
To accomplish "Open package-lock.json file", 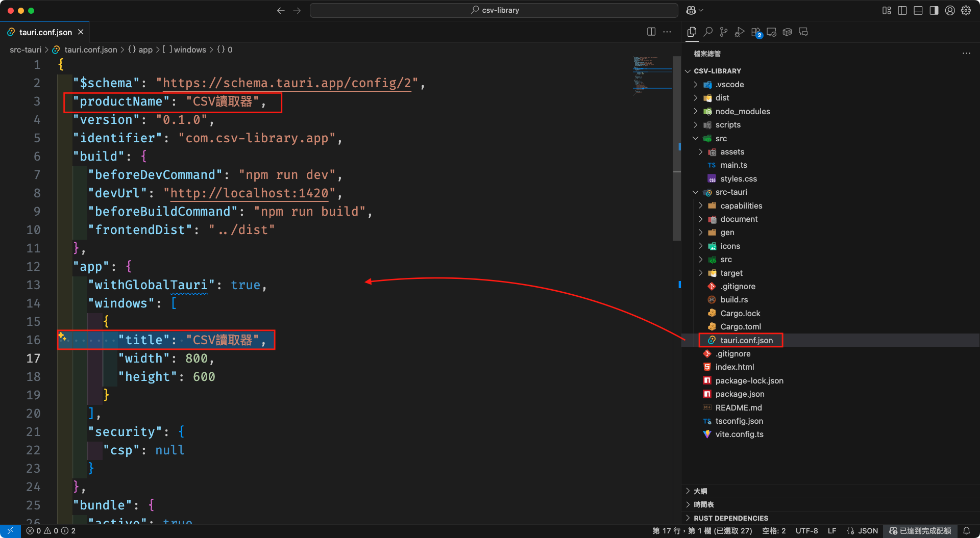I will coord(749,380).
